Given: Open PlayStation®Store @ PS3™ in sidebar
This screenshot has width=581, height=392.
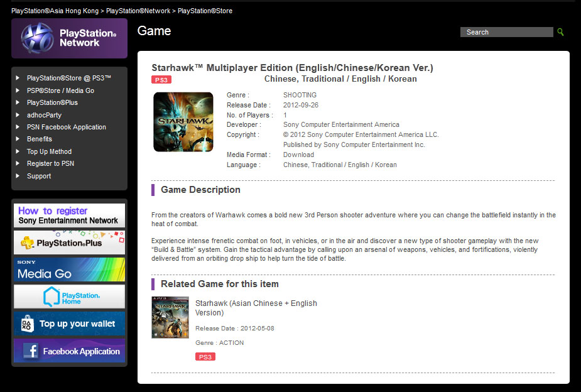Looking at the screenshot, I should click(69, 78).
